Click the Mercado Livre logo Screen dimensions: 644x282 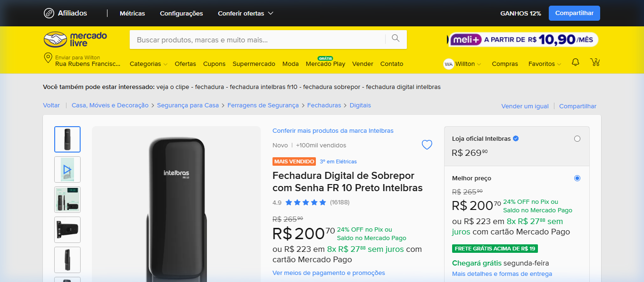(x=75, y=40)
